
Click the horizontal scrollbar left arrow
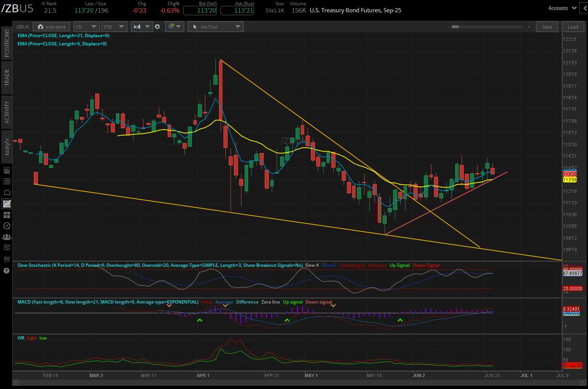click(16, 382)
